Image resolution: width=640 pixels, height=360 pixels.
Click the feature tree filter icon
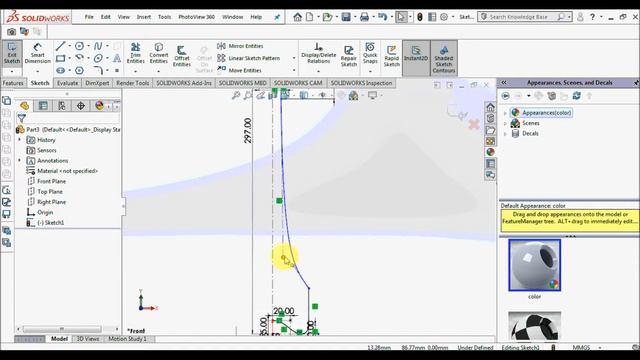22,118
